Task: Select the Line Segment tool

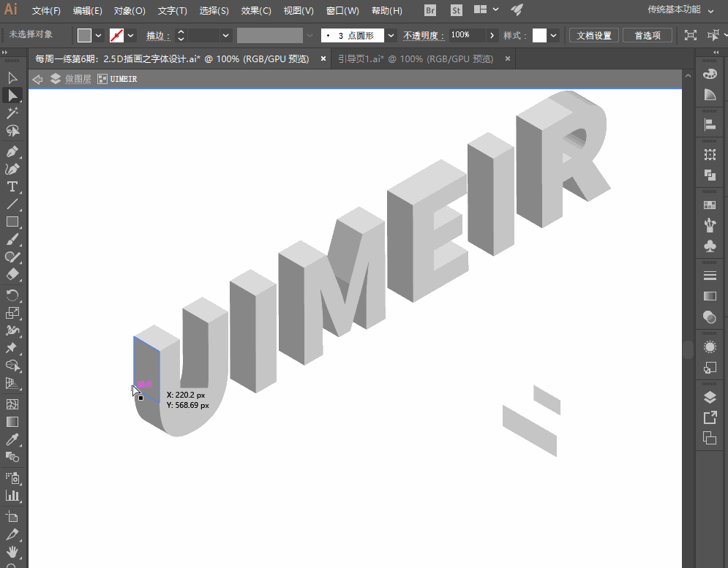Action: [12, 204]
